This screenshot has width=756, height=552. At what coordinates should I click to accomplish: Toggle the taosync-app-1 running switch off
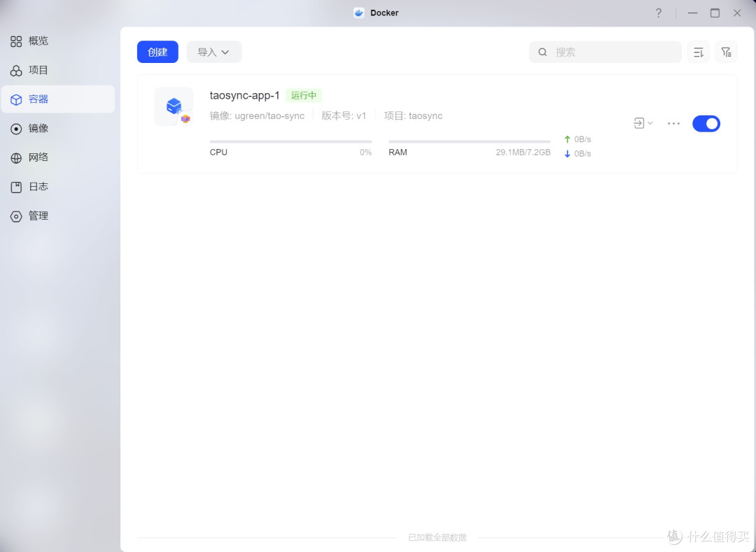706,124
